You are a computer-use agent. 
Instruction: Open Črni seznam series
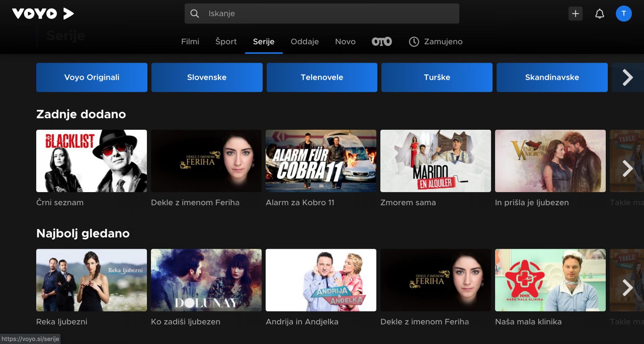pyautogui.click(x=91, y=161)
